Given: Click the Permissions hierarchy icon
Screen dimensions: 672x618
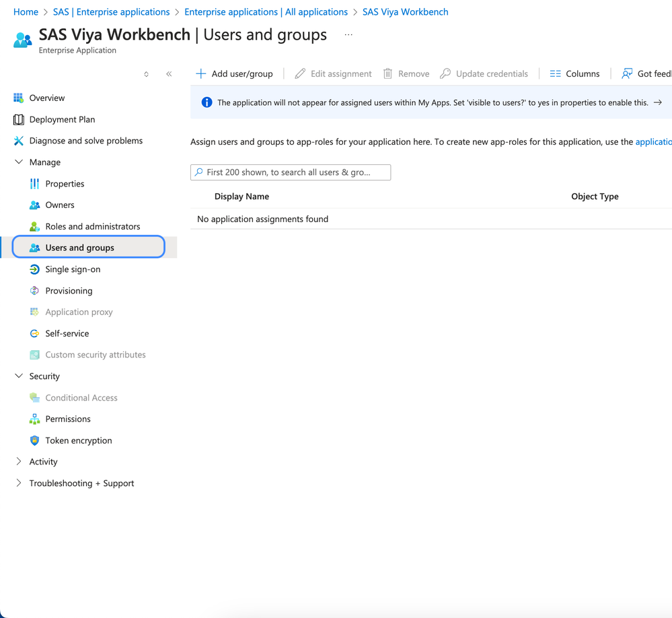Looking at the screenshot, I should pyautogui.click(x=34, y=419).
